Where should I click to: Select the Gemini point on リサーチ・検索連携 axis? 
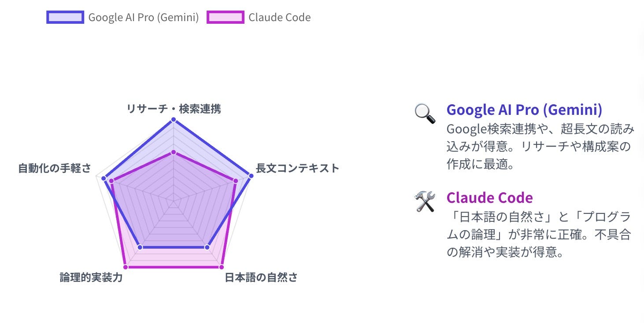click(174, 120)
